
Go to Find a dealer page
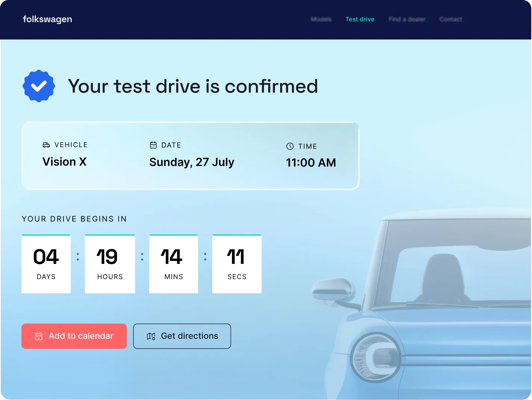point(407,19)
